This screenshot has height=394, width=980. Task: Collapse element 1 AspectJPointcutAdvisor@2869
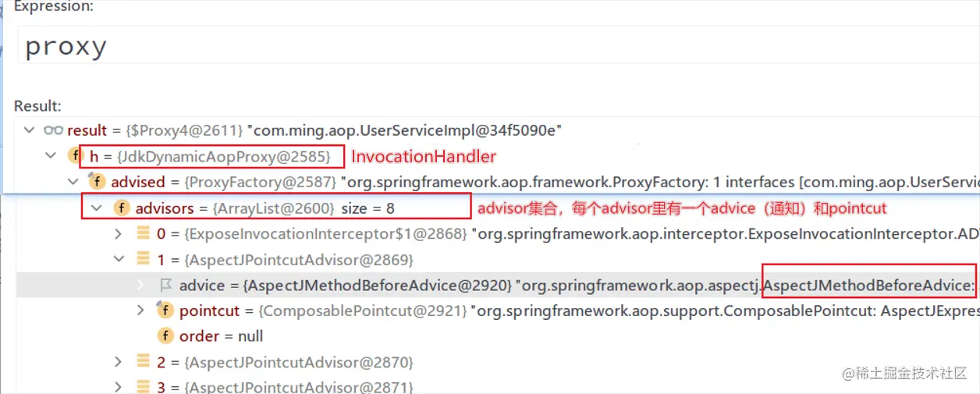119,259
